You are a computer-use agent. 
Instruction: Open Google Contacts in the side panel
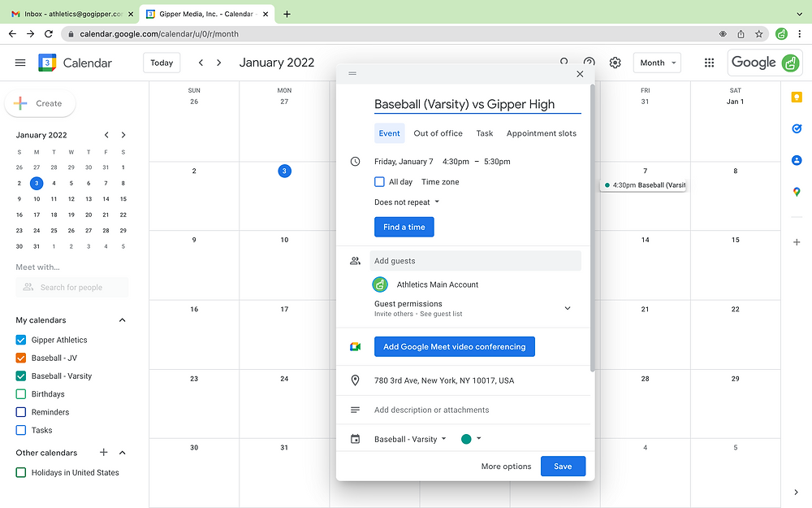point(797,160)
